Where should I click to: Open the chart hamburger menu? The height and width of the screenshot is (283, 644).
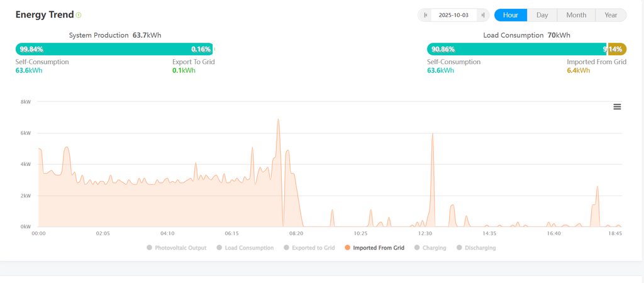(617, 107)
